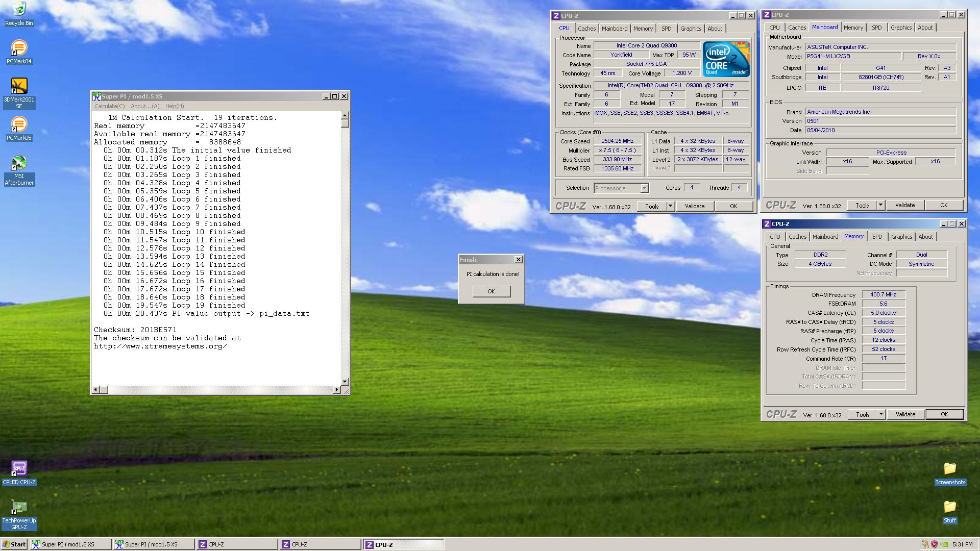Viewport: 980px width, 551px height.
Task: Click the taskbar clock showing 5:31 PM
Action: click(962, 544)
